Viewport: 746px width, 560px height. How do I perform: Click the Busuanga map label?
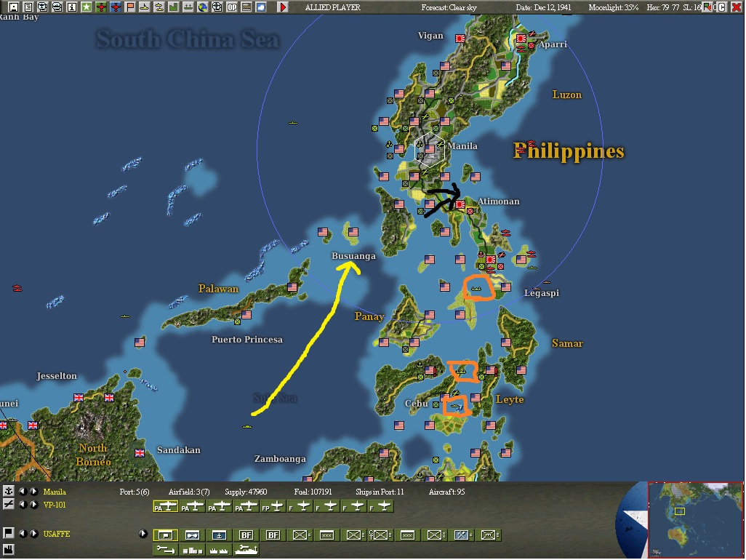pos(353,256)
